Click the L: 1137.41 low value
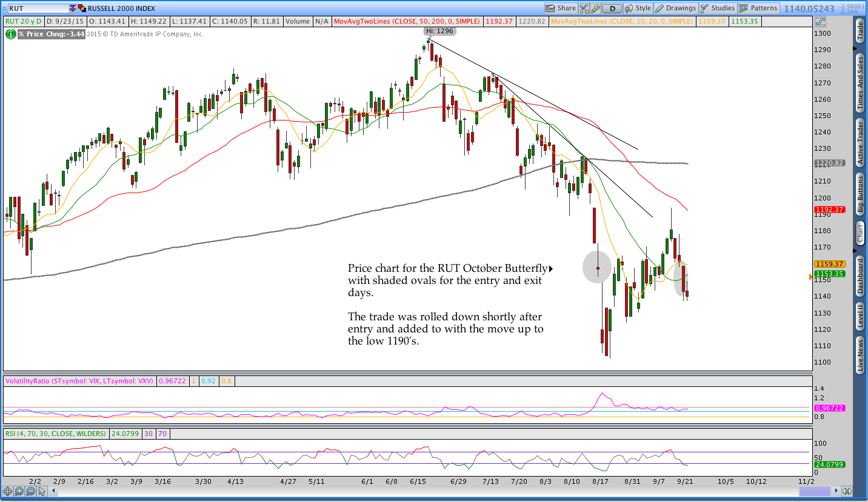 [190, 21]
